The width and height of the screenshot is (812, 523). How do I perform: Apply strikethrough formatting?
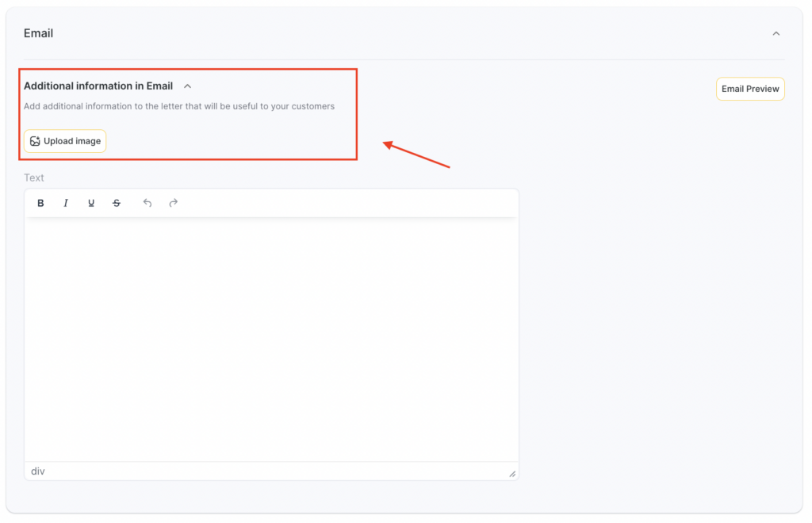[x=117, y=203]
